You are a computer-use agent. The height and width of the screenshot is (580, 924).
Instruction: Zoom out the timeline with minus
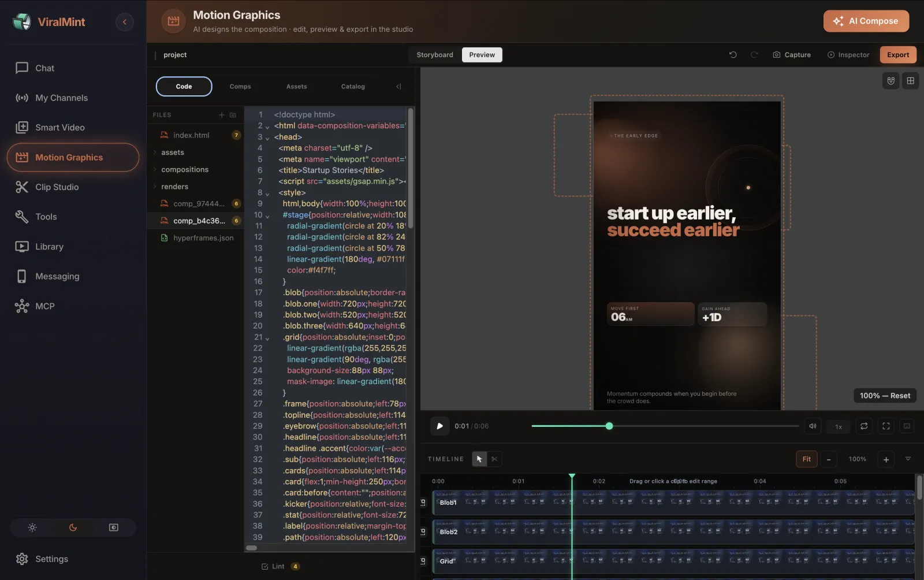pyautogui.click(x=829, y=459)
